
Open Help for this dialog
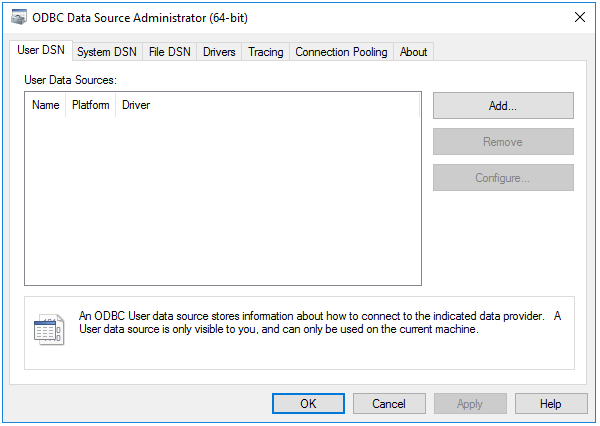[x=551, y=404]
